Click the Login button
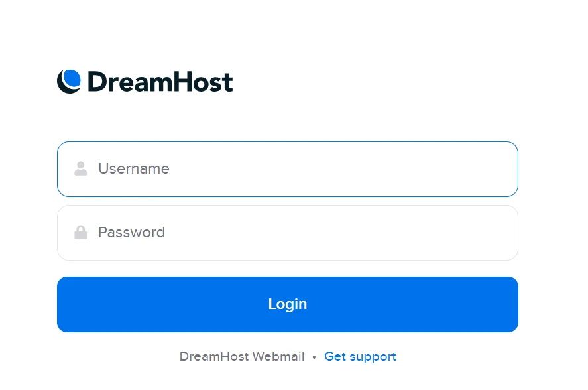Image resolution: width=588 pixels, height=390 pixels. [288, 304]
